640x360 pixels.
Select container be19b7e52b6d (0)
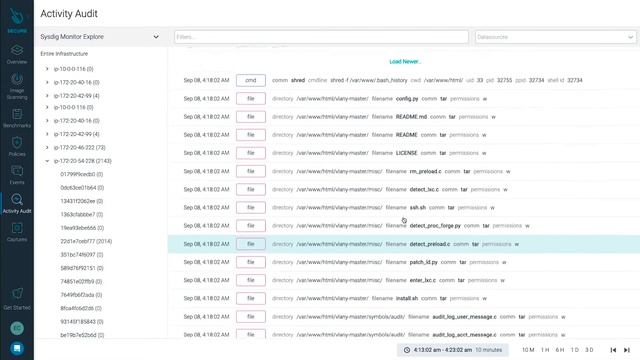(x=82, y=335)
